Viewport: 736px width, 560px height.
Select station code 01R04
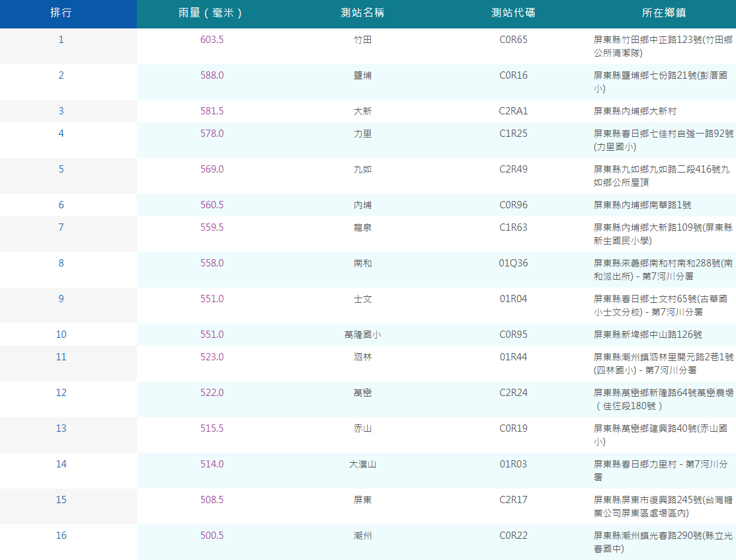pos(513,299)
